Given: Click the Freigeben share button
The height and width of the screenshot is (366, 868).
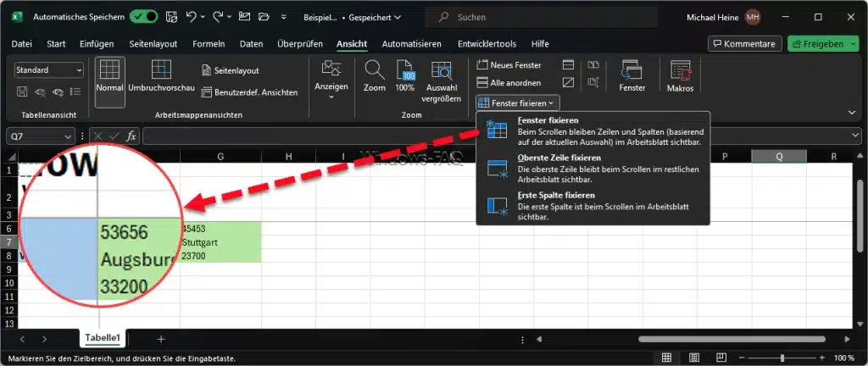Looking at the screenshot, I should click(817, 44).
